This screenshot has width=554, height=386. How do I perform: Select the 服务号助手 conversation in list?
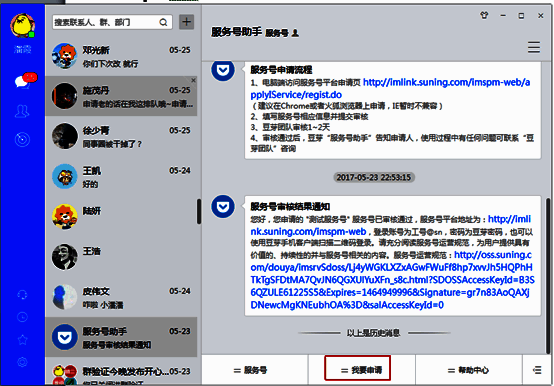tap(121, 337)
